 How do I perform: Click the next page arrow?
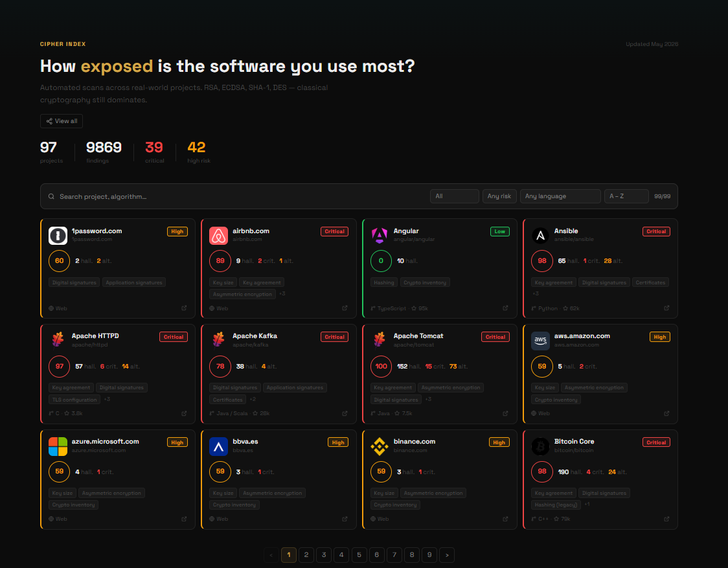pos(447,554)
